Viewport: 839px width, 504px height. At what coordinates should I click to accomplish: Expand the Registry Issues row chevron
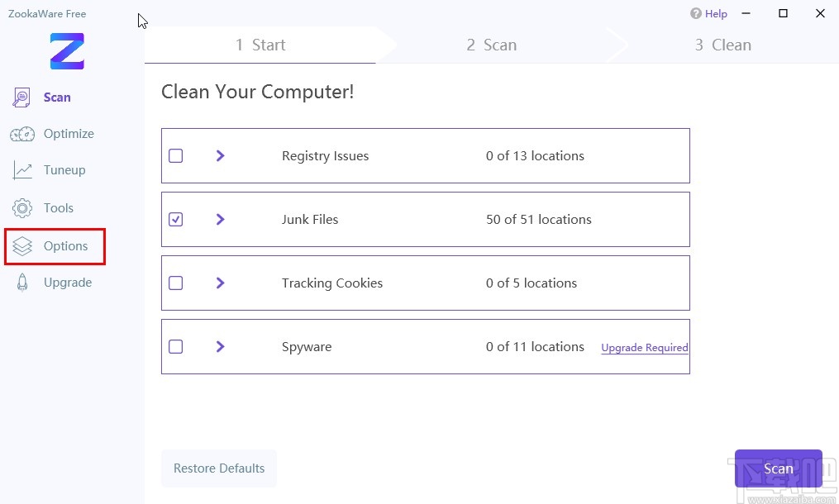pyautogui.click(x=220, y=155)
